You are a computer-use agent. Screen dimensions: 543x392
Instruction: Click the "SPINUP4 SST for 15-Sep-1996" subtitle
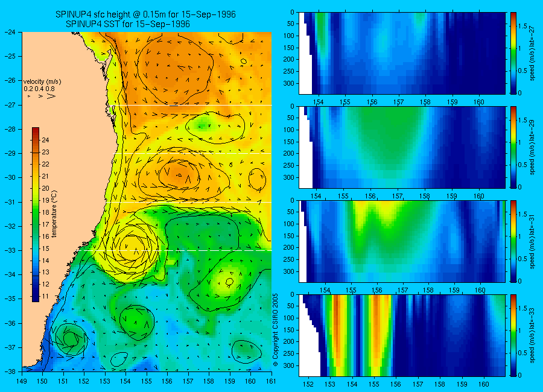[x=128, y=24]
